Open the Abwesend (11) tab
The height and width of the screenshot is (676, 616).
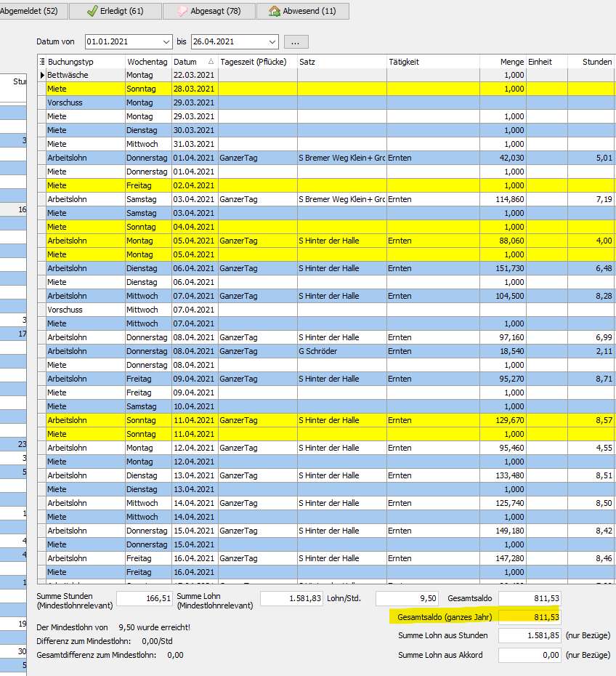click(x=303, y=11)
